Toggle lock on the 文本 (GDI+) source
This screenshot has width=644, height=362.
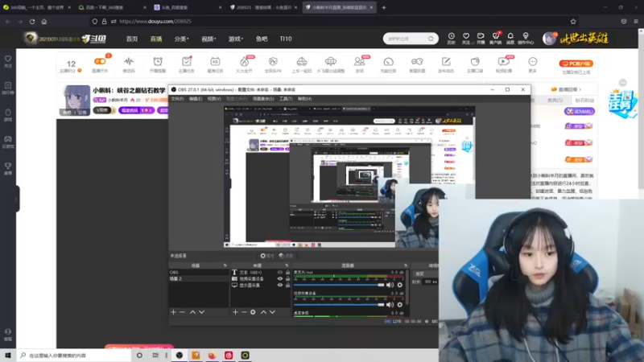tap(287, 273)
